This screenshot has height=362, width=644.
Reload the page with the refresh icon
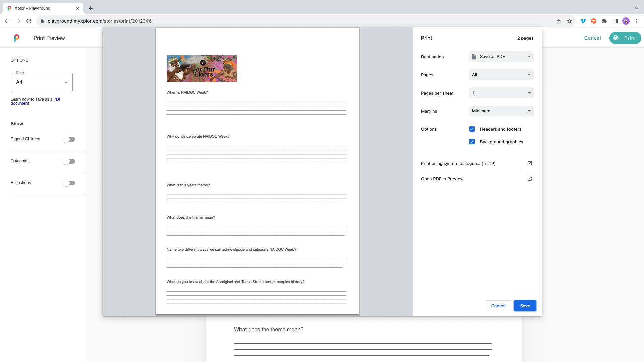29,21
